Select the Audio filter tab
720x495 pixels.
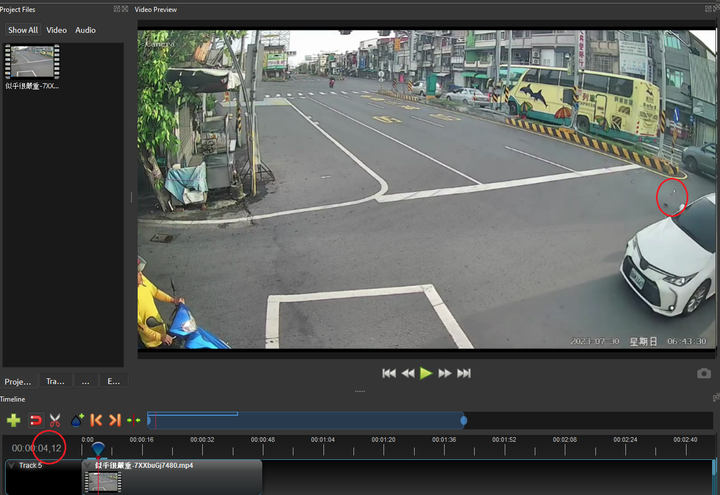pos(85,30)
